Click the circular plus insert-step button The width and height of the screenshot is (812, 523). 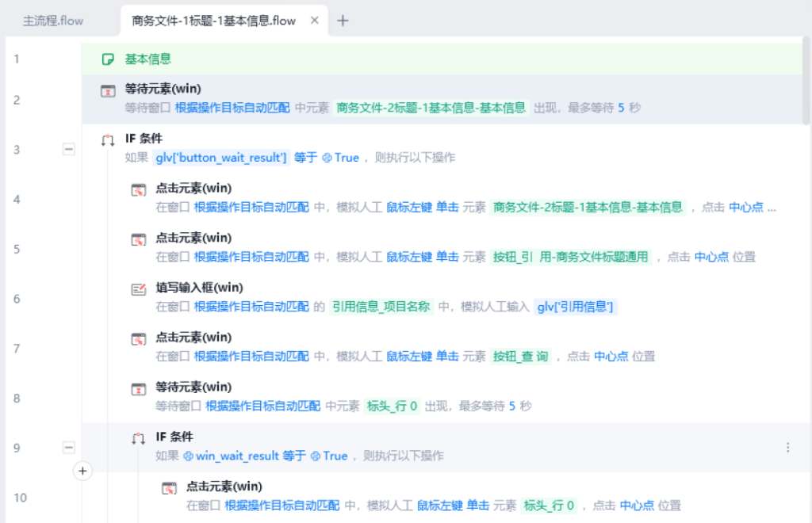click(x=82, y=471)
